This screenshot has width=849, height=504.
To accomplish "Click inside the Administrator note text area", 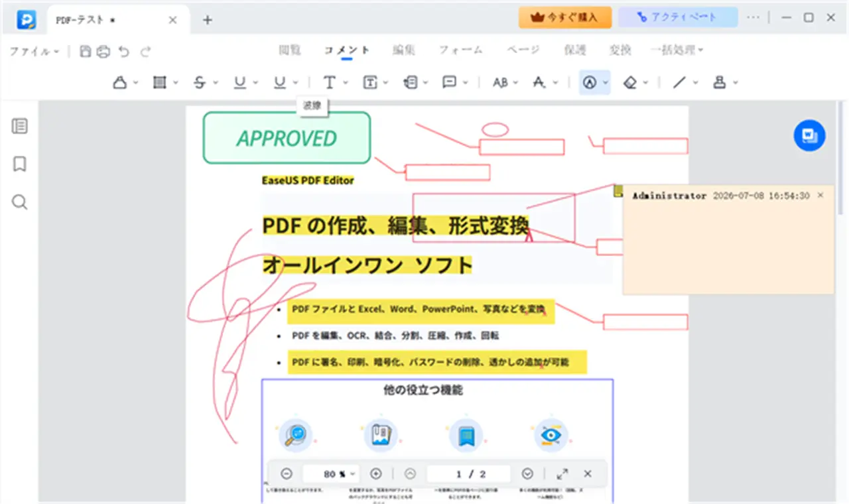I will [x=728, y=249].
